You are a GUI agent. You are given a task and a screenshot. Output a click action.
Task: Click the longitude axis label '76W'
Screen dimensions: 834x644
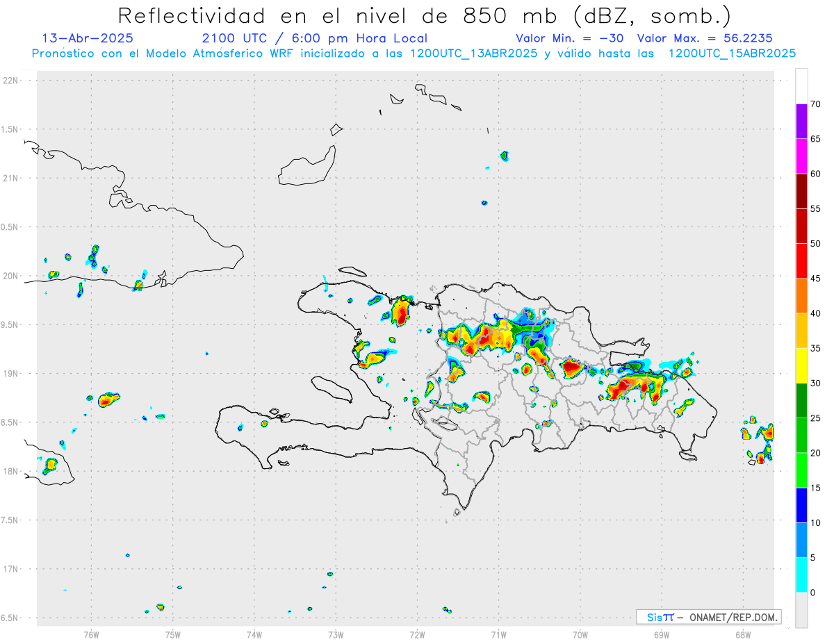point(91,634)
